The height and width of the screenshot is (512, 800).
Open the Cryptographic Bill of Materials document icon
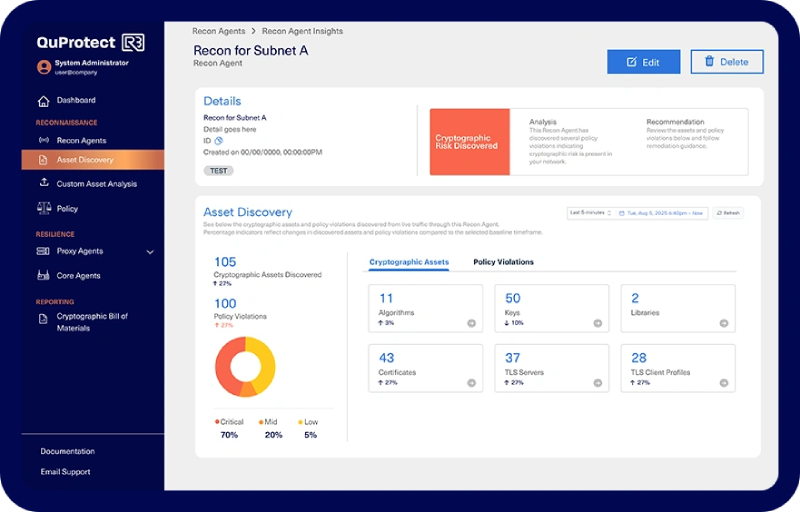[43, 319]
